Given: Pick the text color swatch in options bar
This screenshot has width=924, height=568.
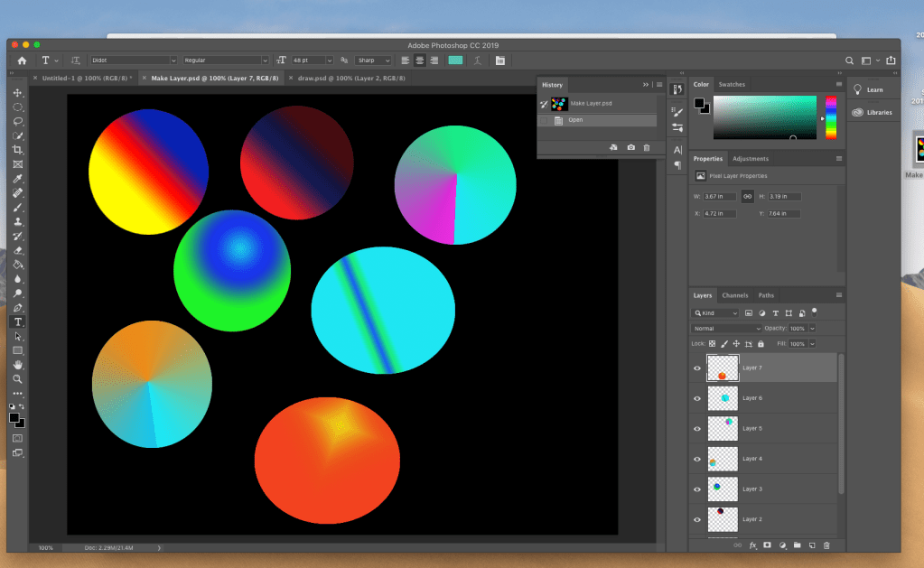Looking at the screenshot, I should [x=455, y=61].
